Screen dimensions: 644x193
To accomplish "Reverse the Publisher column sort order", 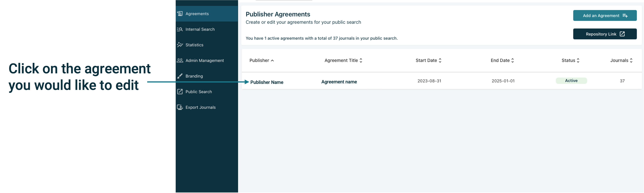I will (272, 60).
